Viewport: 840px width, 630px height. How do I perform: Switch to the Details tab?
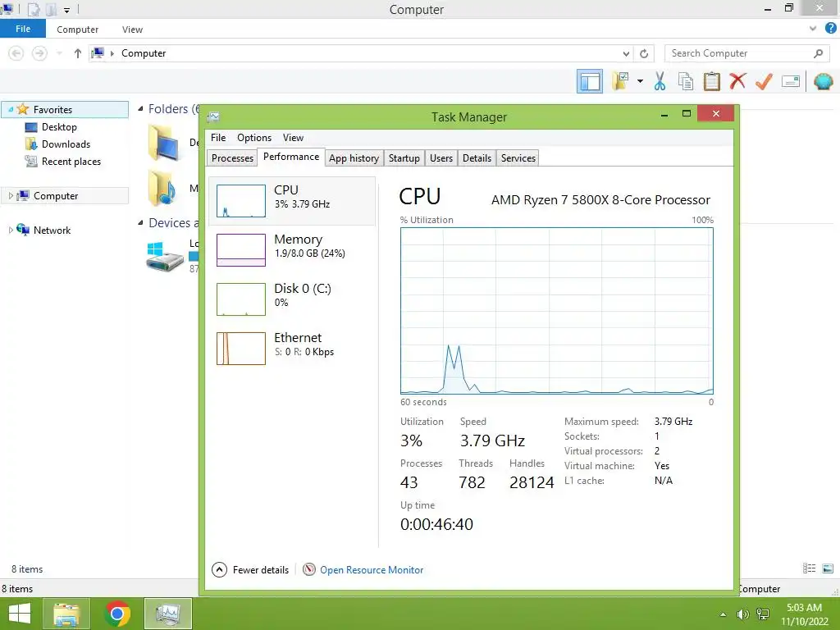coord(477,158)
